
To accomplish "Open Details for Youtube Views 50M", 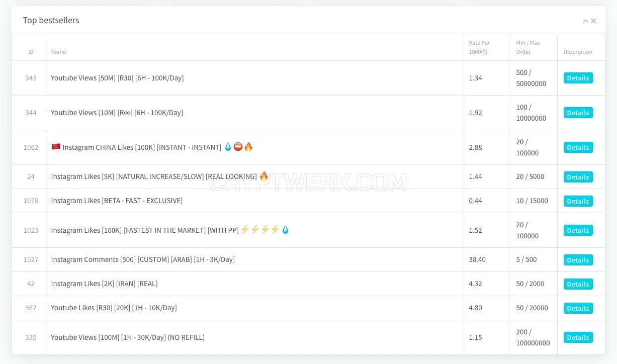I will 578,78.
